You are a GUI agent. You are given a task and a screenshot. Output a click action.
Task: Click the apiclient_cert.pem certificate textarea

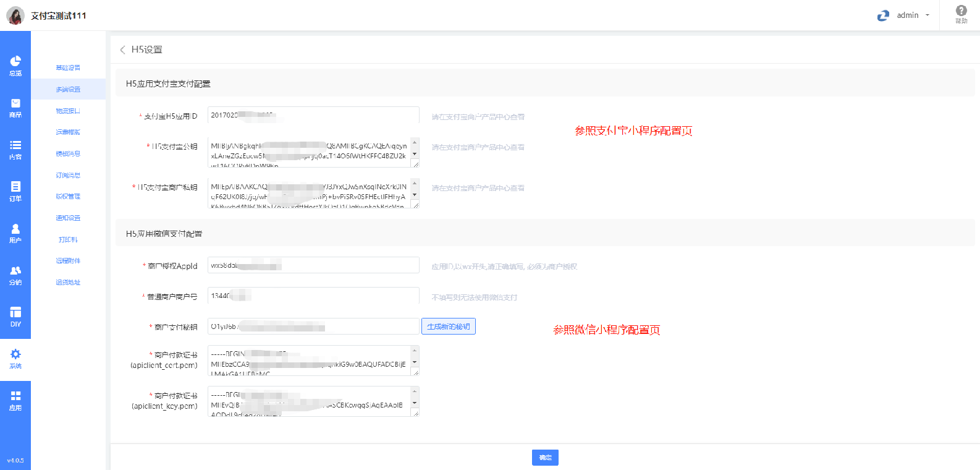[x=313, y=361]
